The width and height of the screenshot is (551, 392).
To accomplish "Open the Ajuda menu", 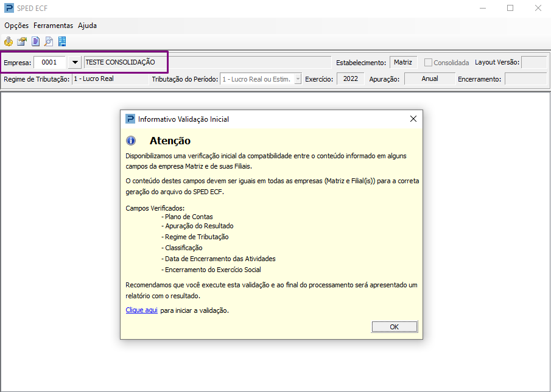I will [x=87, y=26].
